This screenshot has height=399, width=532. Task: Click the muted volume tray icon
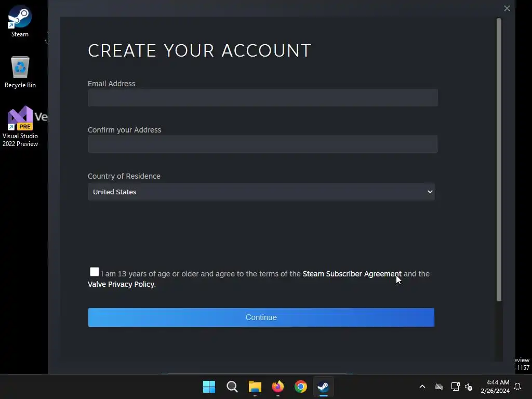click(469, 387)
